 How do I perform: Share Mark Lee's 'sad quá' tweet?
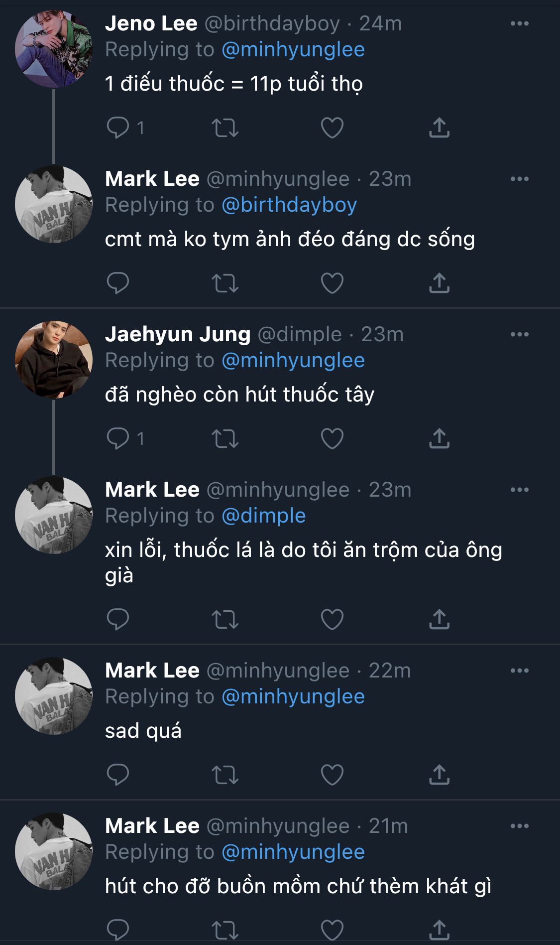pyautogui.click(x=439, y=775)
